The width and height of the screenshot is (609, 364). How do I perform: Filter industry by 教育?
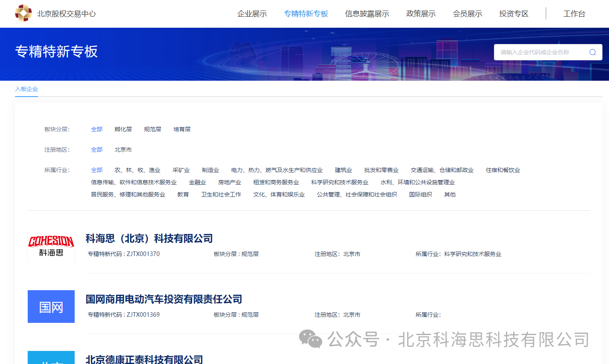pyautogui.click(x=183, y=194)
